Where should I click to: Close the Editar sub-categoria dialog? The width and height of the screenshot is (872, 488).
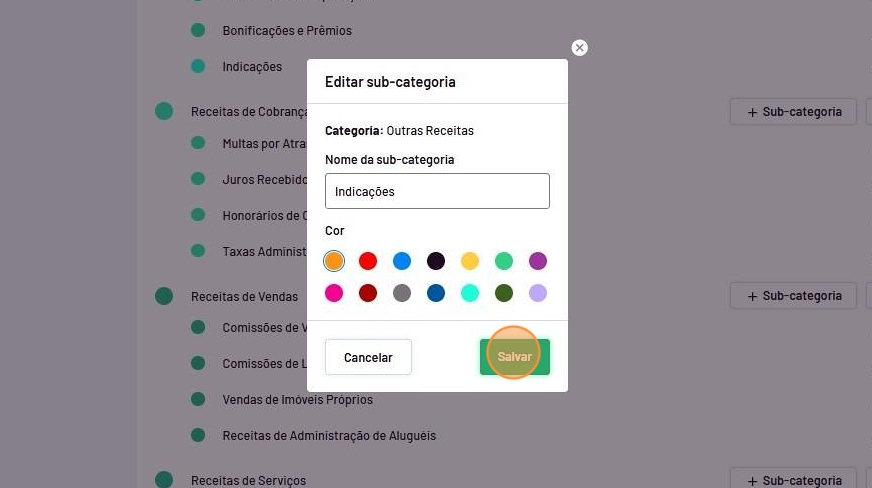[x=579, y=48]
